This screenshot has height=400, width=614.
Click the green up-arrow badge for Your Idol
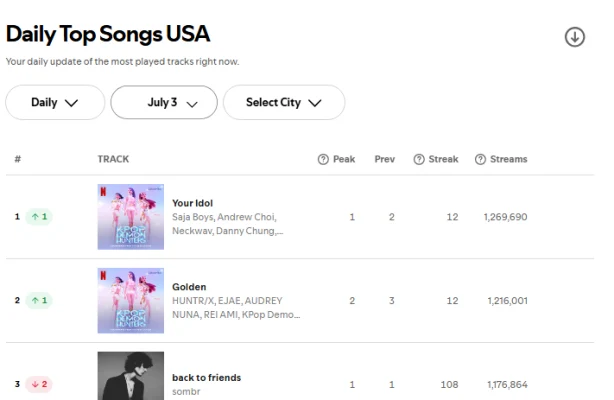pos(40,216)
